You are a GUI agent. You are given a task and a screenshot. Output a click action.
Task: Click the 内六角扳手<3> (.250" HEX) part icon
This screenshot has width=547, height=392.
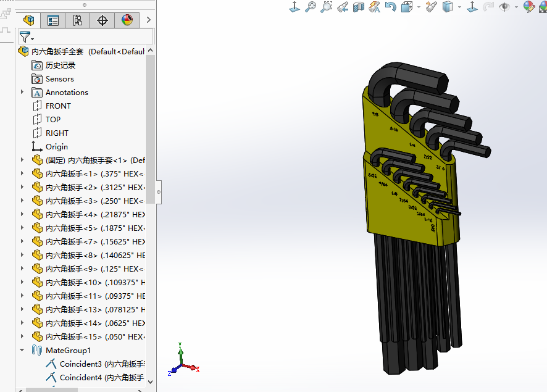tap(37, 201)
